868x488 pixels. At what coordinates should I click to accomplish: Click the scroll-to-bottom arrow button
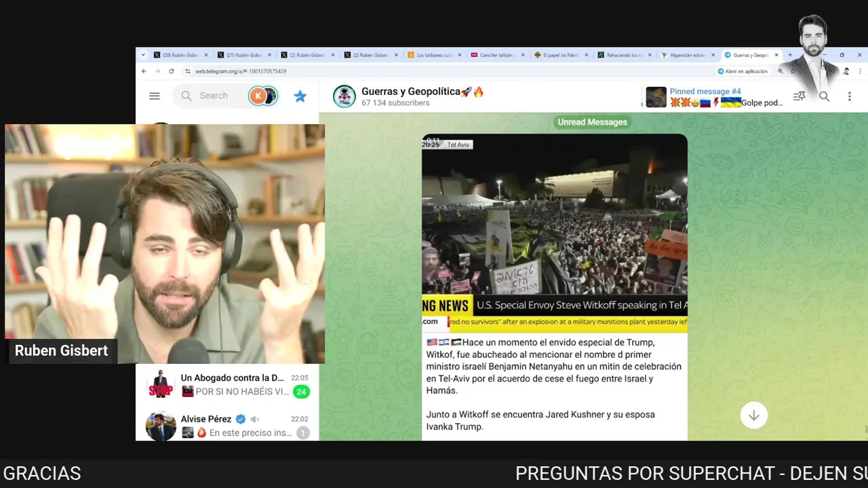coord(753,415)
